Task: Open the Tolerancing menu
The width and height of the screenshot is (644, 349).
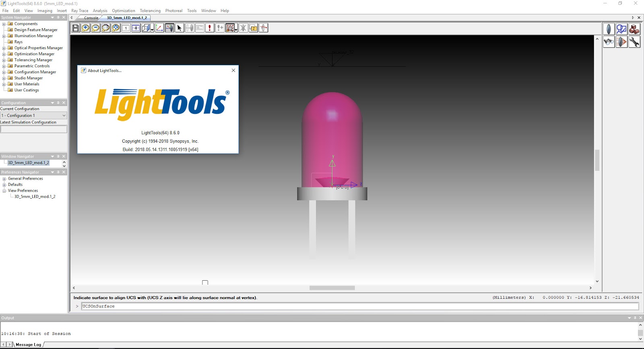Action: pos(150,11)
